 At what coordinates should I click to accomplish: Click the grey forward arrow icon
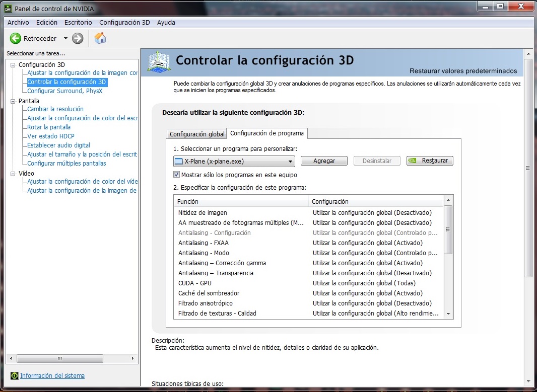click(78, 38)
